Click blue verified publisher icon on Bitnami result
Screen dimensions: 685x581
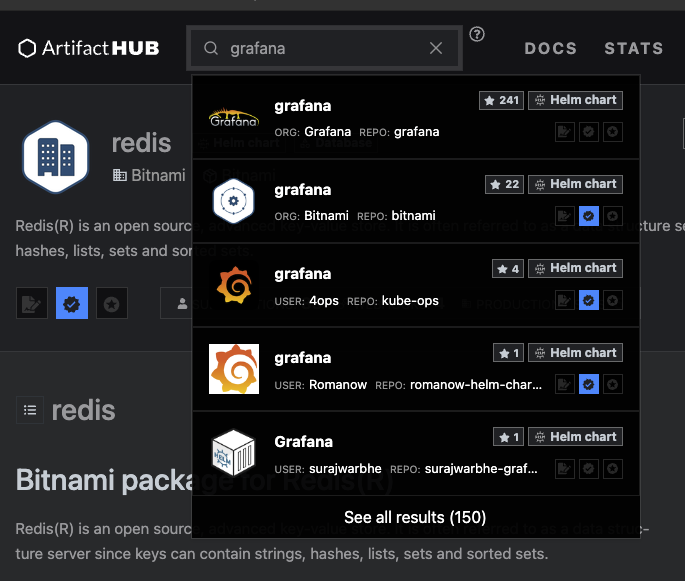[x=588, y=216]
